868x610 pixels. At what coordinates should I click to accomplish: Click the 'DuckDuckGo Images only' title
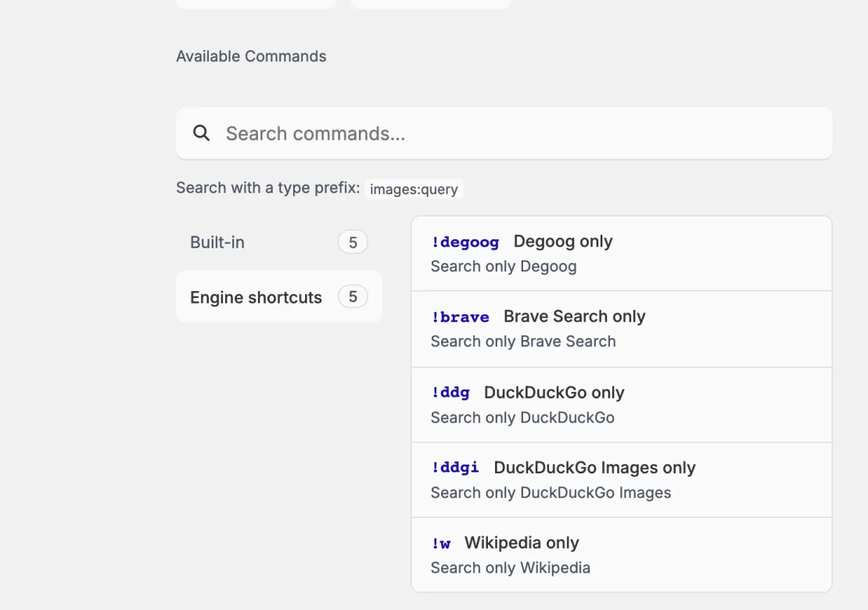tap(594, 468)
